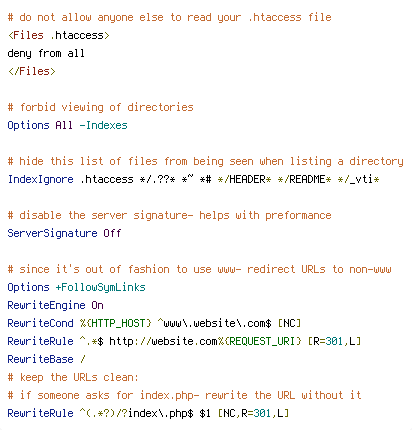The height and width of the screenshot is (430, 412).
Task: Click the '[R=301,L]' flag on website.com rule
Action: [x=334, y=341]
